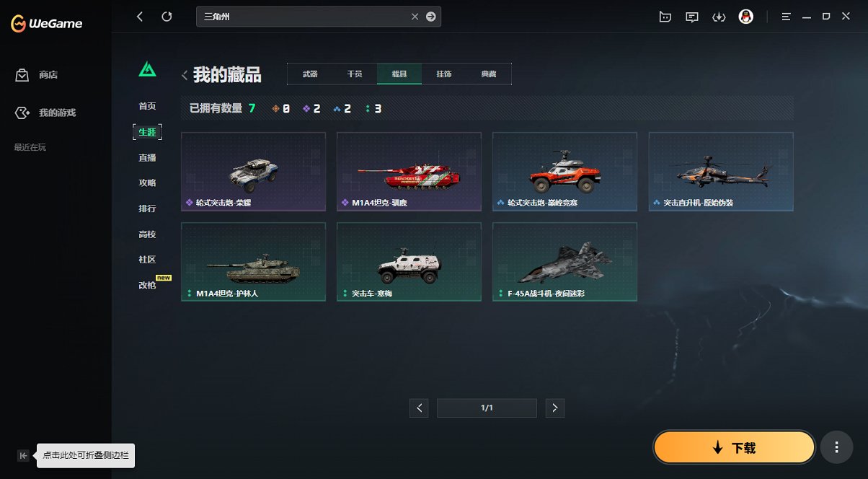This screenshot has height=479, width=868.
Task: Select the M1A4坦克-驯鹿 vehicle card
Action: (409, 172)
